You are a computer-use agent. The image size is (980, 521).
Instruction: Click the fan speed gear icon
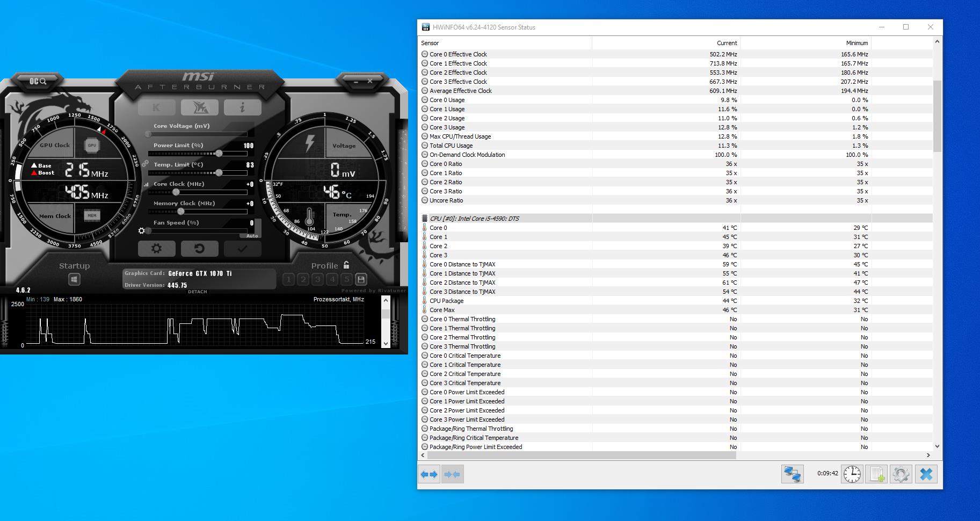pyautogui.click(x=142, y=231)
